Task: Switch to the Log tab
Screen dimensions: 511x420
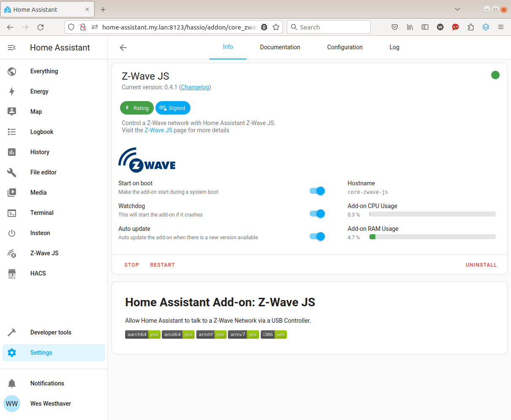Action: pos(394,47)
